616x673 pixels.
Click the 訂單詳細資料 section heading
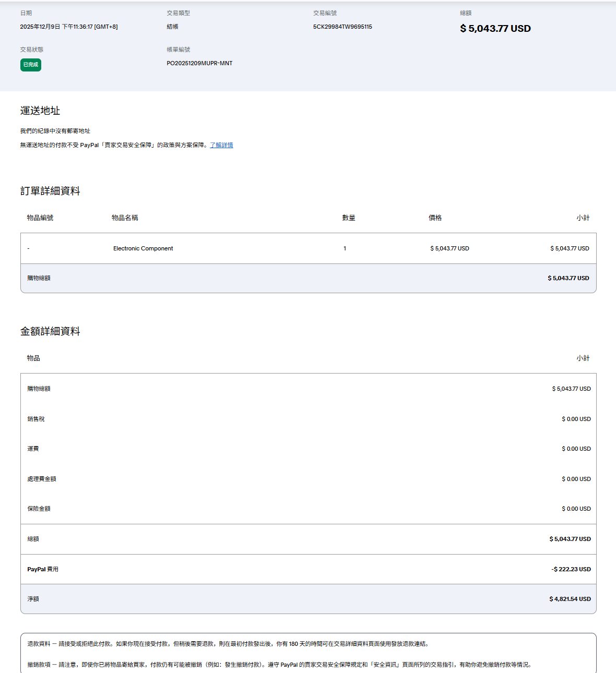50,191
